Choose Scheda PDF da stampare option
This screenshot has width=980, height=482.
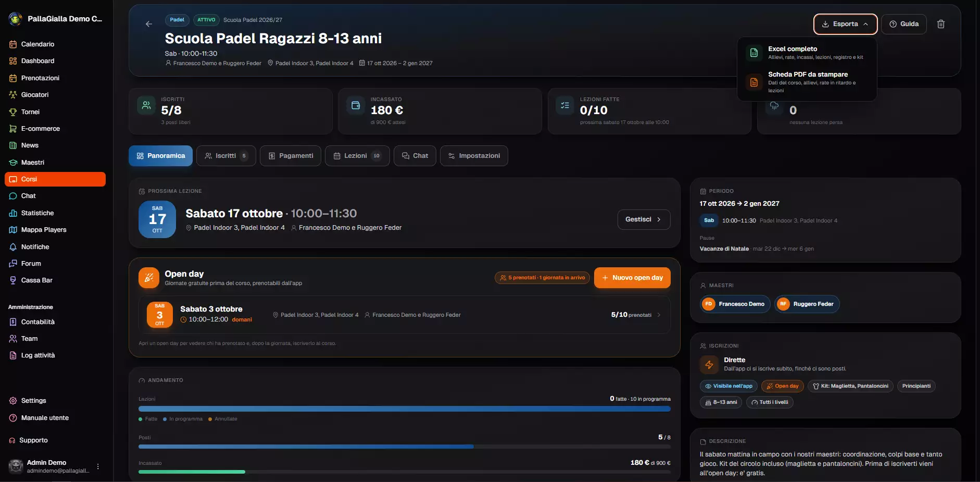click(807, 82)
